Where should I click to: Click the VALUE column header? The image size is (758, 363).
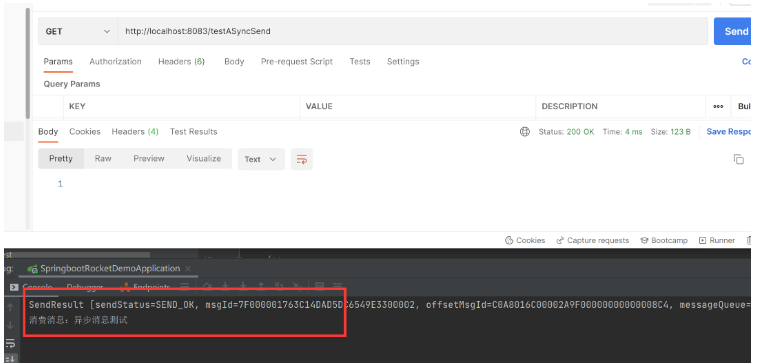tap(320, 106)
